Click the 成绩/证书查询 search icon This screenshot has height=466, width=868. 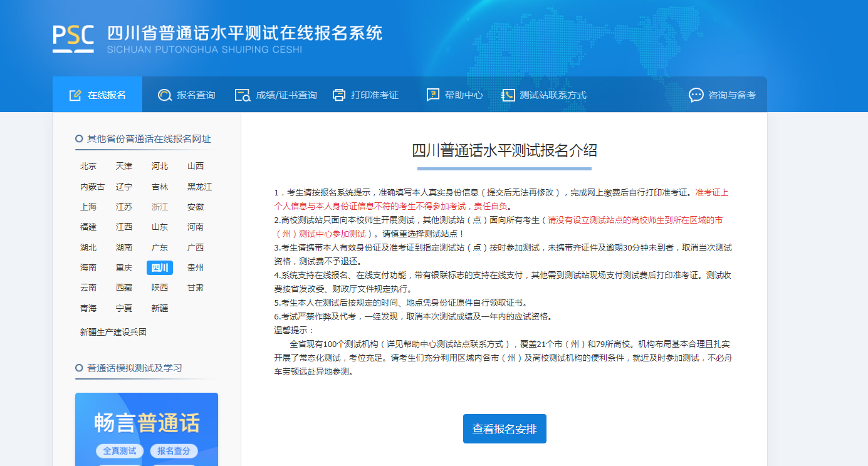point(243,95)
